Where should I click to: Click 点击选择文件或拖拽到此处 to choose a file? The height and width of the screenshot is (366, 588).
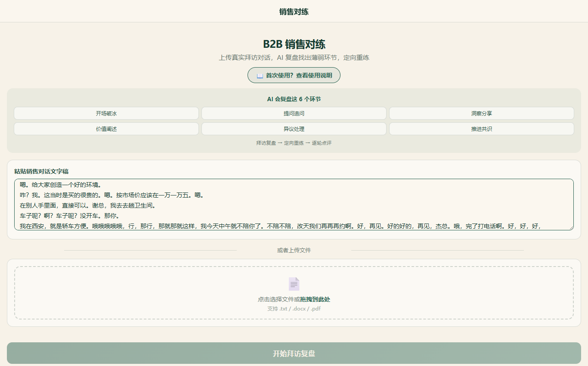tap(294, 299)
